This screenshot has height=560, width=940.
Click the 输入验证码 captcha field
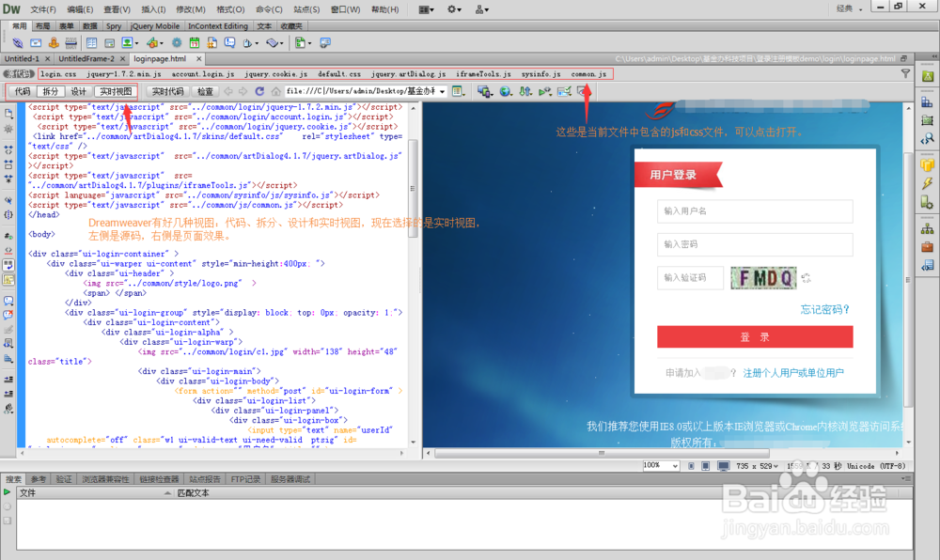(x=690, y=277)
